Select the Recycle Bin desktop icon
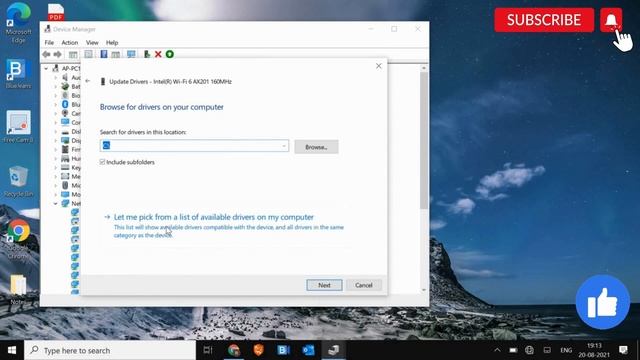The width and height of the screenshot is (640, 360). click(x=18, y=181)
